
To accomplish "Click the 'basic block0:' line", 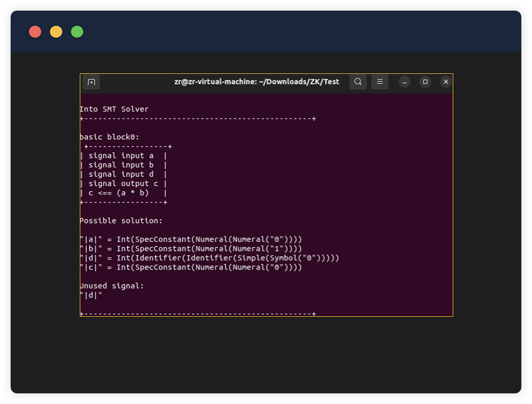I will [110, 137].
